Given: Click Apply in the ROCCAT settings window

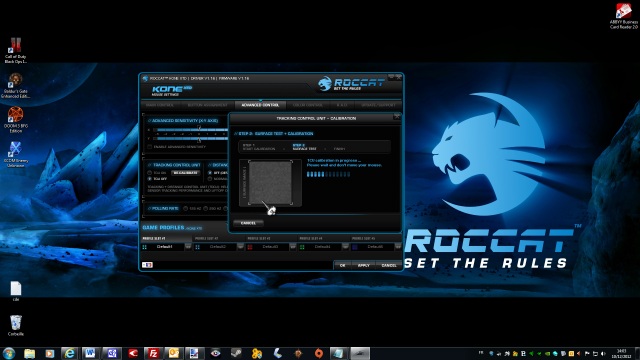Looking at the screenshot, I should (363, 265).
